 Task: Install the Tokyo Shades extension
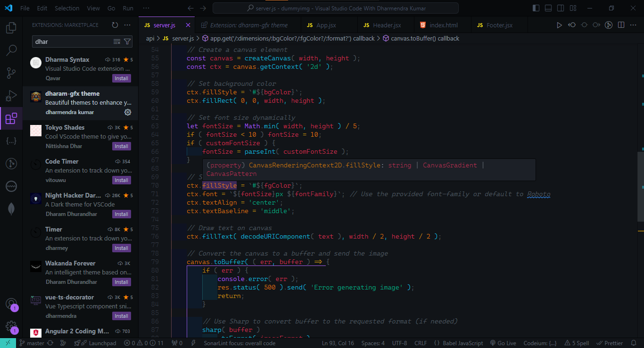(122, 146)
